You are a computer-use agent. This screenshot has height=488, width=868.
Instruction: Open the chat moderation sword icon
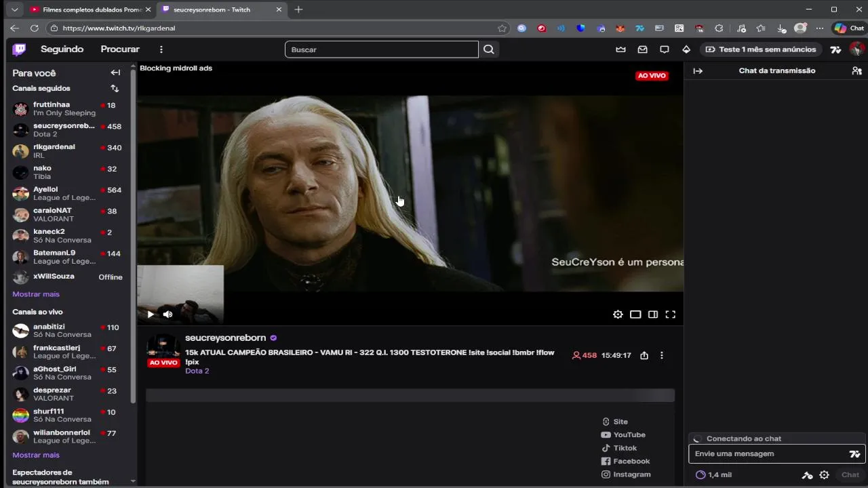point(807,475)
